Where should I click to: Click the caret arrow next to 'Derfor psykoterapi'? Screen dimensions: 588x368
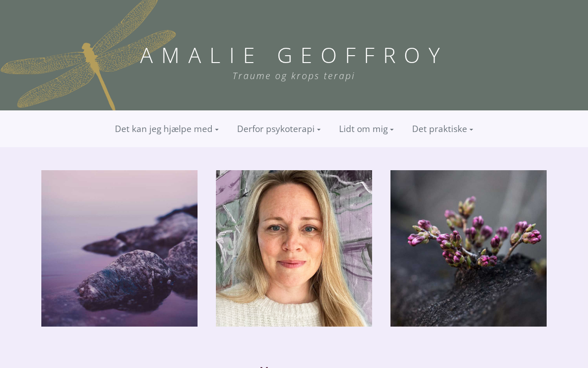[319, 130]
